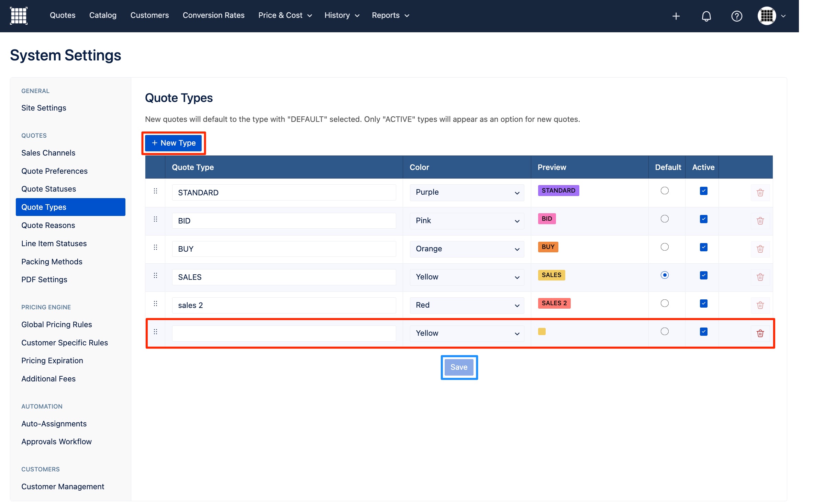Set BUY as the default type

pos(665,247)
